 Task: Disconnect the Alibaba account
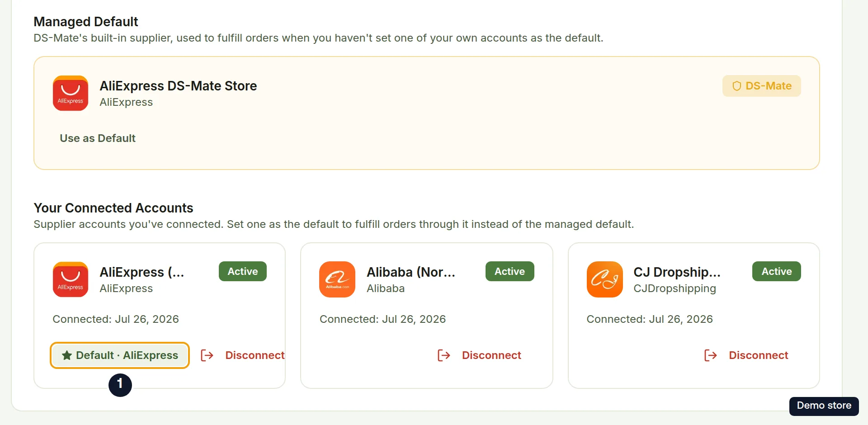pos(480,355)
